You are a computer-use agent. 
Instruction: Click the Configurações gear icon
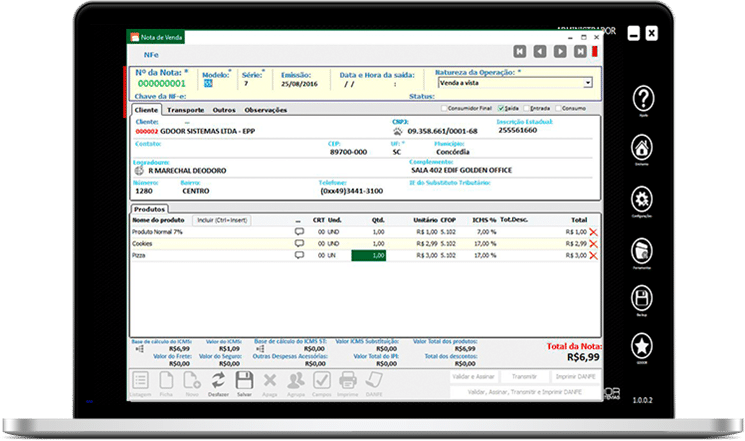(x=643, y=197)
